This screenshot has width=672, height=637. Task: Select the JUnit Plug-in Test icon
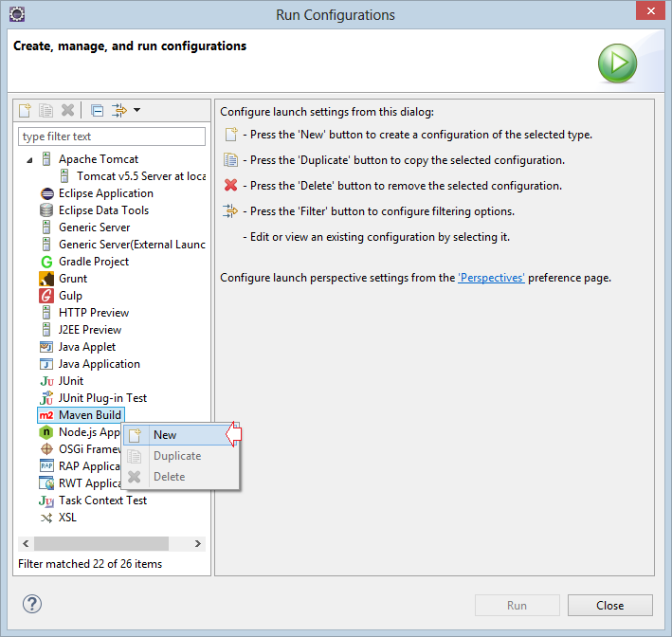click(46, 398)
